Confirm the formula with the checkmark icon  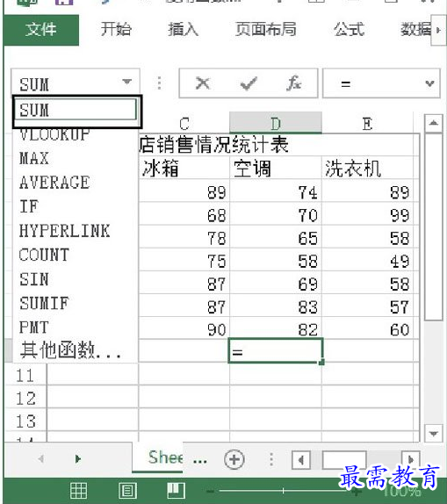[x=249, y=83]
